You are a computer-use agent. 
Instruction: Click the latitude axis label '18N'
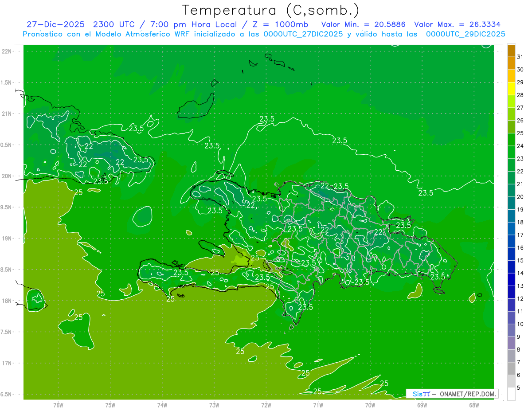7,301
